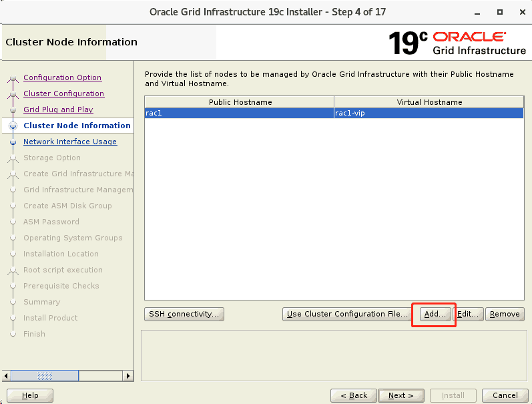Click the Cluster Configuration step marker icon

(x=13, y=94)
